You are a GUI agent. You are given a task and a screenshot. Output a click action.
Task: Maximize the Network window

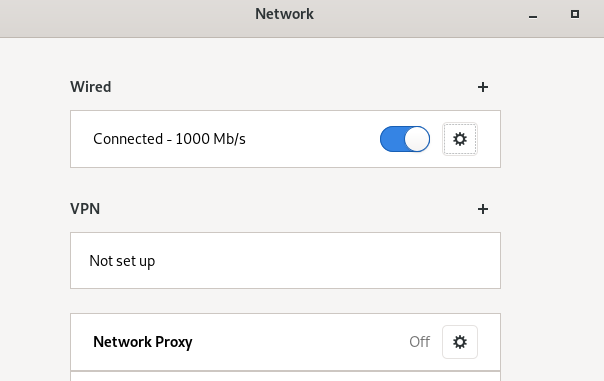point(575,14)
